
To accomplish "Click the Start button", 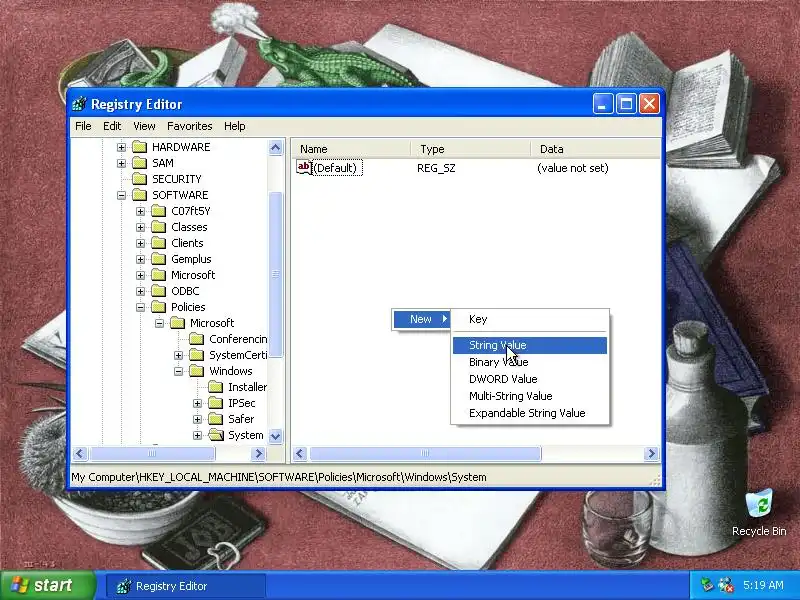I will (48, 585).
